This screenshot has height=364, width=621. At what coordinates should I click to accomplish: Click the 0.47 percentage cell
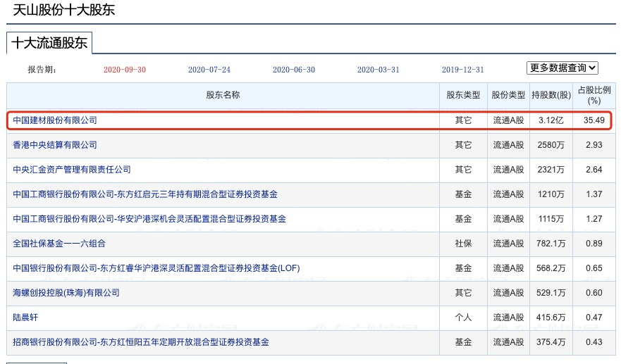594,318
